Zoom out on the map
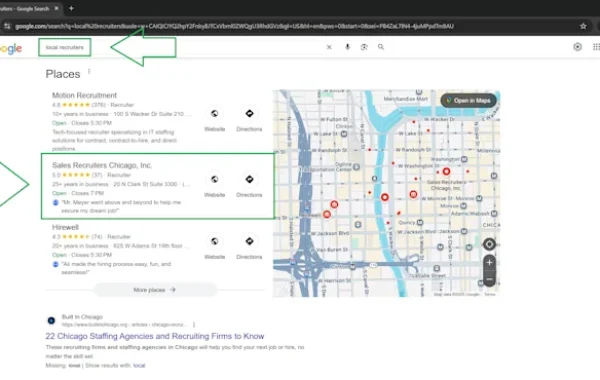The image size is (600, 380). coord(489,279)
